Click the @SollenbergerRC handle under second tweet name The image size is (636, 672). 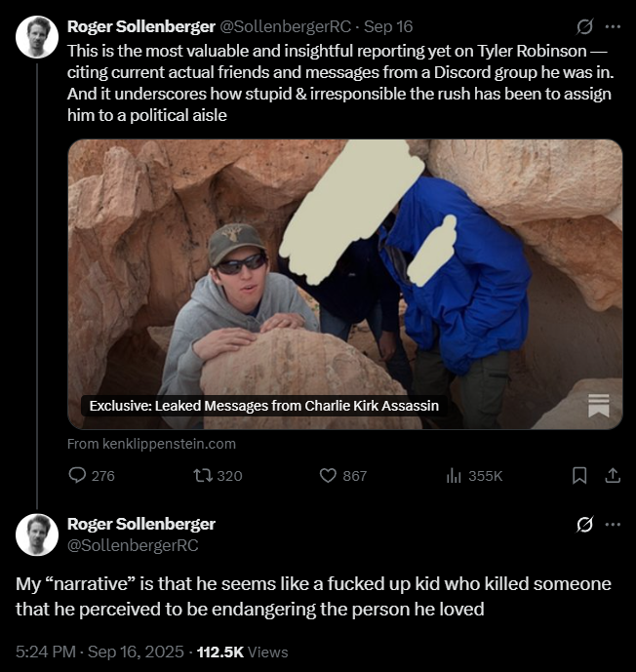point(133,545)
